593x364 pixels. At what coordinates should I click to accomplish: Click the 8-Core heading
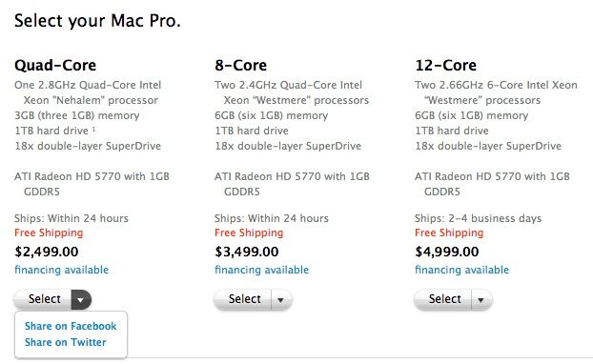(x=240, y=65)
